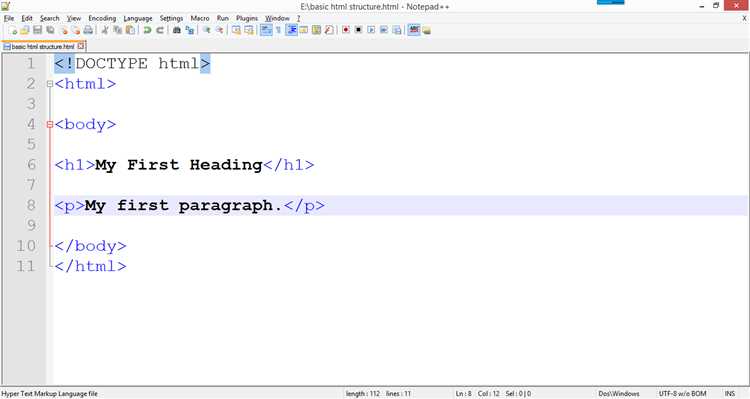Toggle synchronized horizontal scrolling

pos(249,30)
